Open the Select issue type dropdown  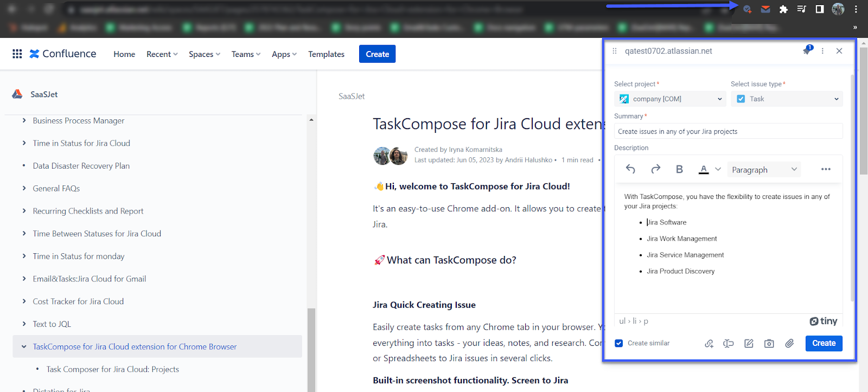click(787, 99)
